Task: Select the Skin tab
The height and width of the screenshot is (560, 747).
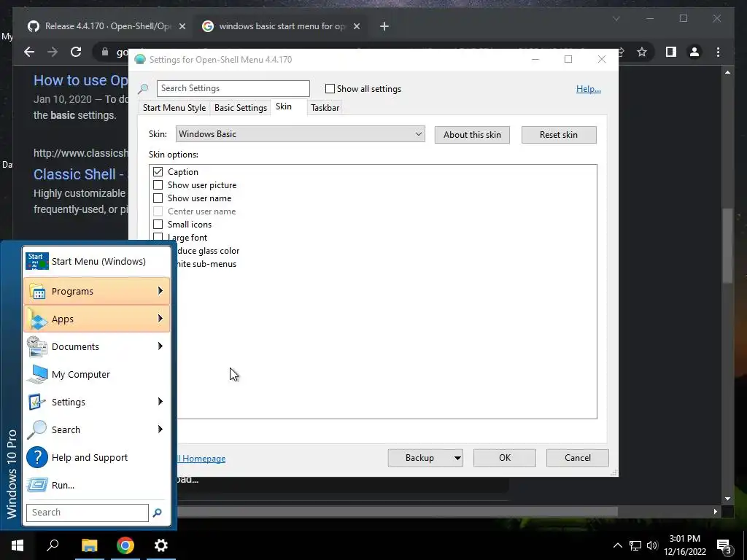Action: [284, 106]
